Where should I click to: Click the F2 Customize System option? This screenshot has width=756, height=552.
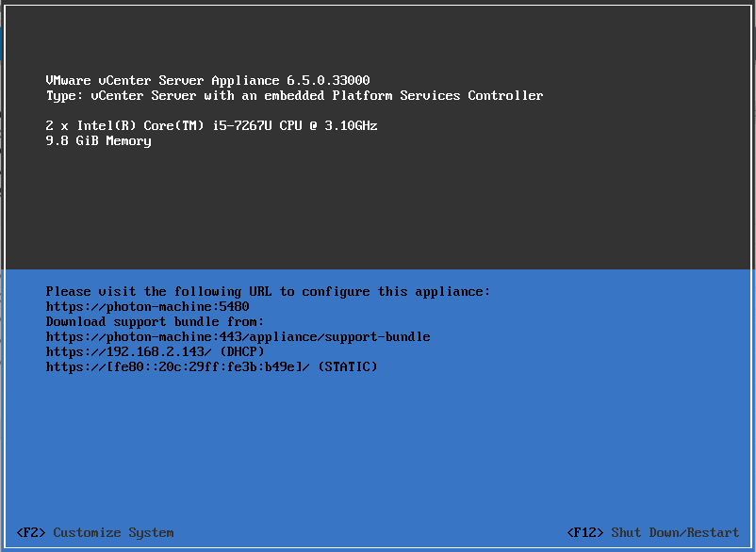[95, 533]
